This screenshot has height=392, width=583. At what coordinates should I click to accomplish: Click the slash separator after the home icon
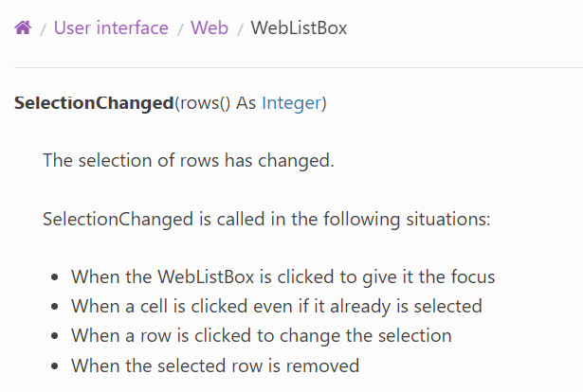click(43, 28)
